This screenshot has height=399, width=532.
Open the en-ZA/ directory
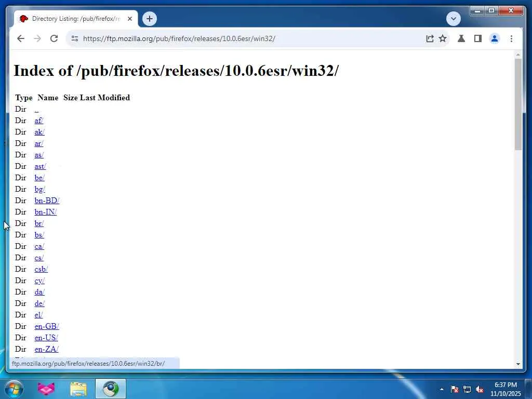[46, 349]
